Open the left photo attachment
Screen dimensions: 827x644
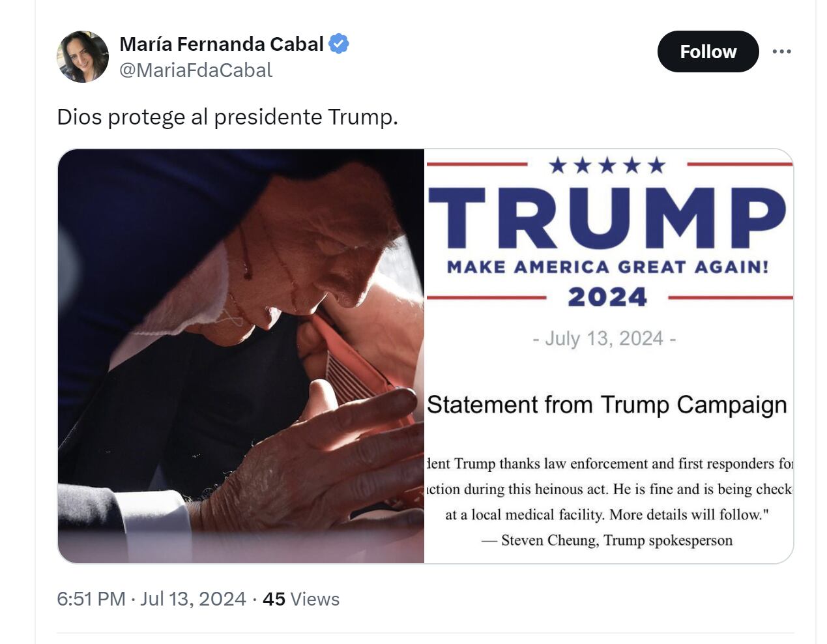241,356
